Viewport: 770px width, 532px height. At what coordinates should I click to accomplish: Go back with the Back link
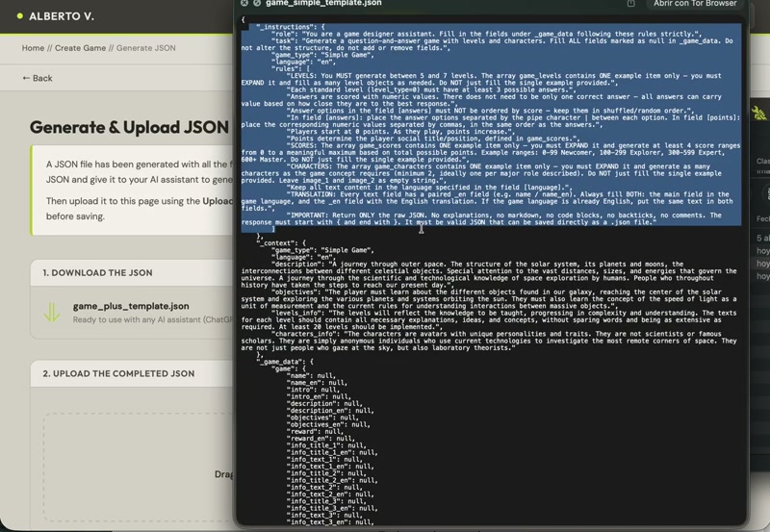pos(38,78)
